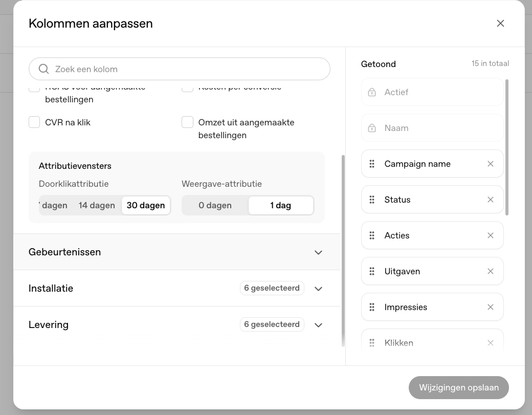Image resolution: width=532 pixels, height=415 pixels.
Task: Click the Getoond list scrollbar
Action: [507, 147]
